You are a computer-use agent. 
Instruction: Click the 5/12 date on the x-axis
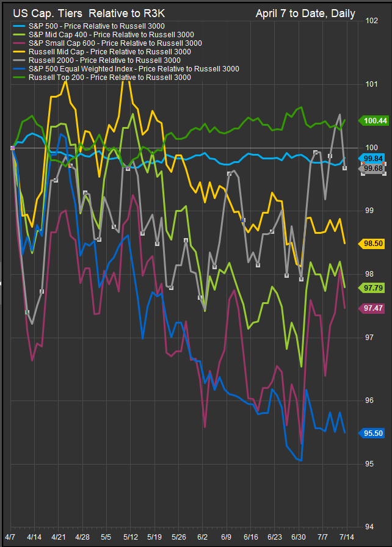click(x=130, y=537)
